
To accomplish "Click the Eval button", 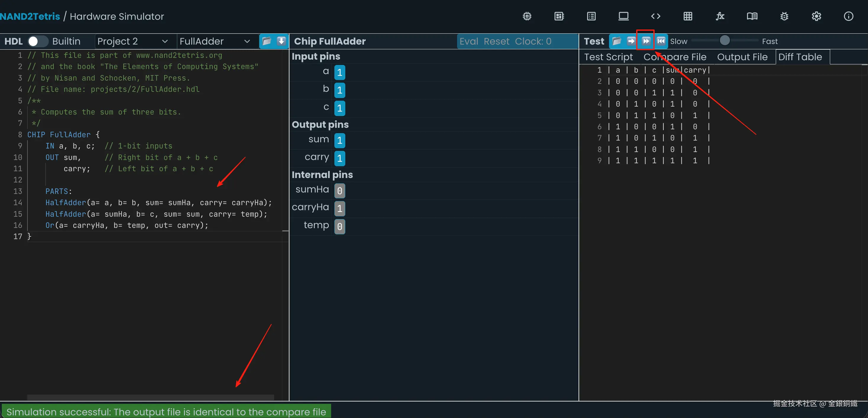I will pos(469,41).
